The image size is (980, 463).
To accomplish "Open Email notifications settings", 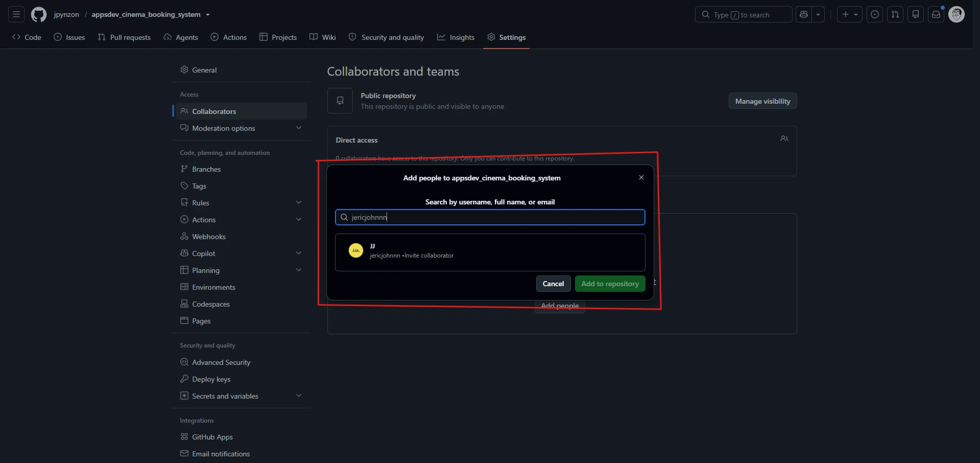I will [x=242, y=454].
